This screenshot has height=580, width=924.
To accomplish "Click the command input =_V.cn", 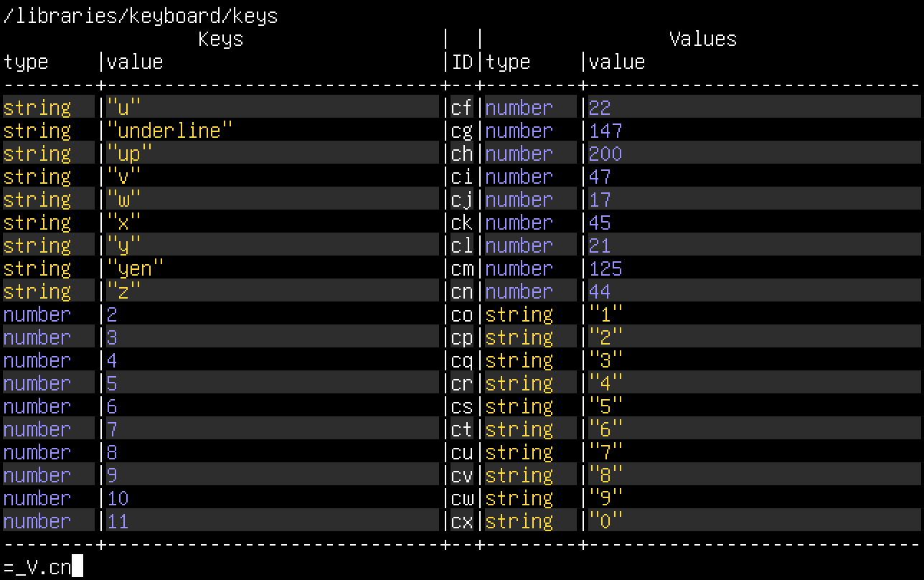I will point(37,567).
